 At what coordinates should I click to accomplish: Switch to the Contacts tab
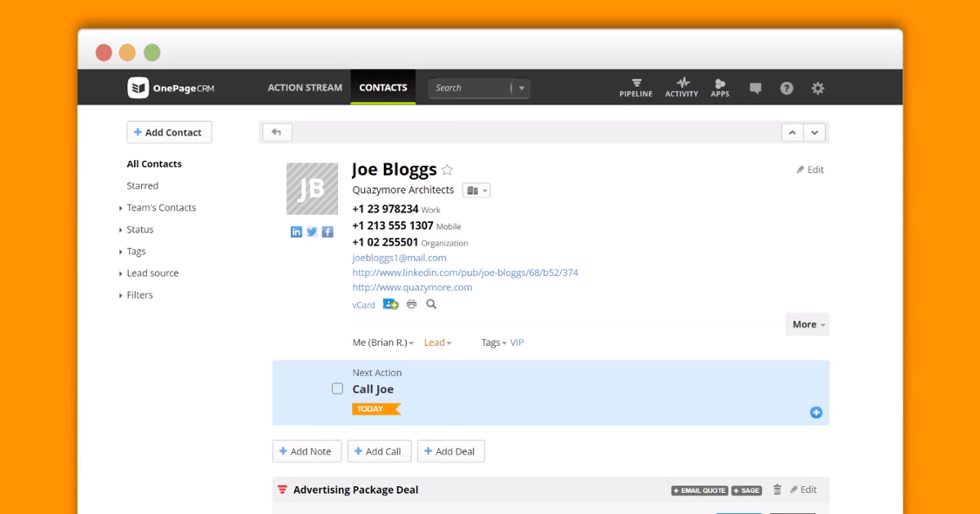pyautogui.click(x=383, y=86)
